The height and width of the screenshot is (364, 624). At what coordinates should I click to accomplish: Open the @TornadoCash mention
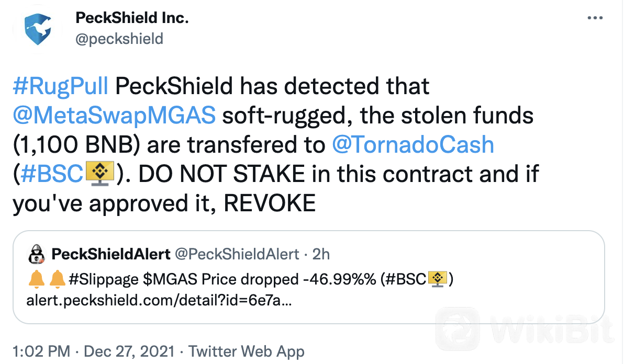(413, 145)
